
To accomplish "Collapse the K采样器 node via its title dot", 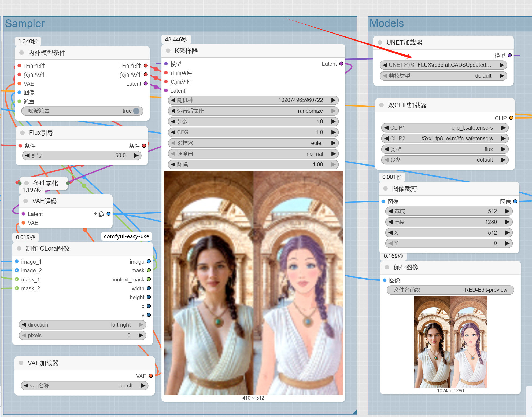I will [x=168, y=51].
